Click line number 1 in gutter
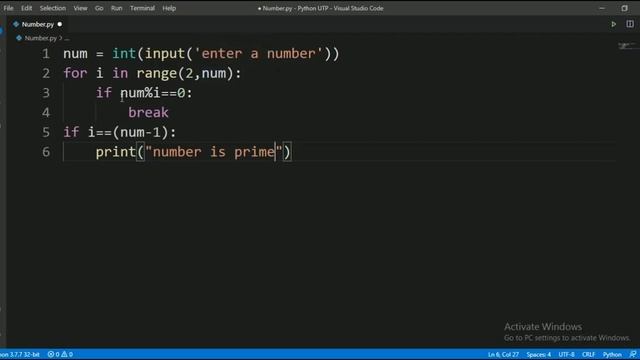The width and height of the screenshot is (640, 360). (46, 53)
